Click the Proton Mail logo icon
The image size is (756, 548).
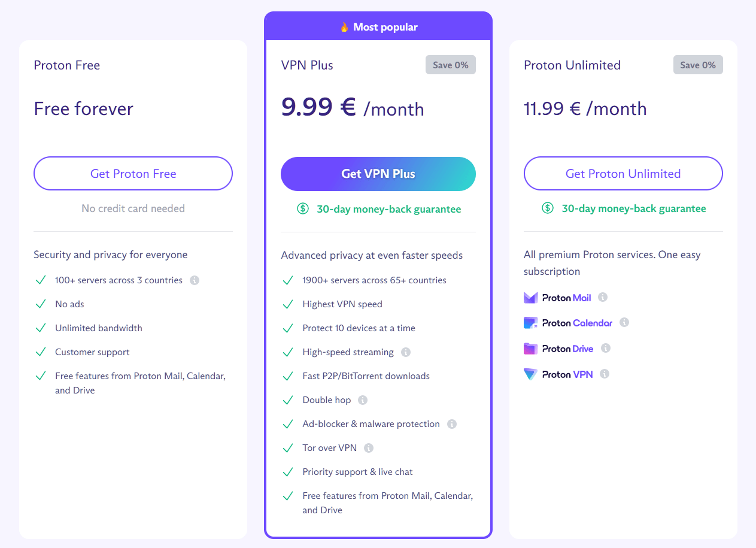tap(531, 298)
